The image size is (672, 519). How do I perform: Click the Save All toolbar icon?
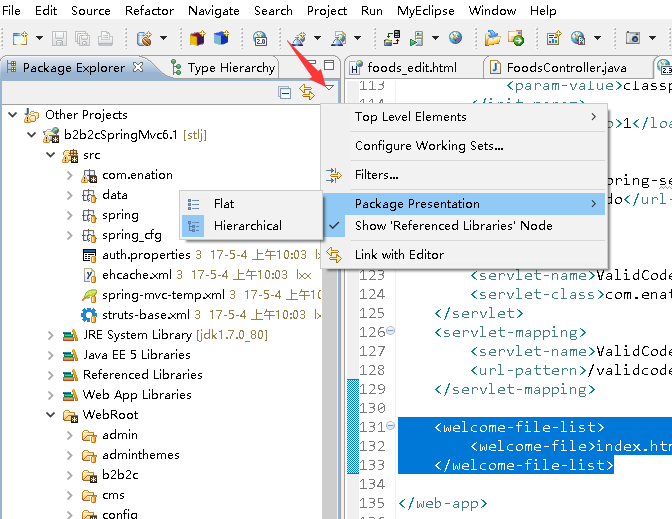click(83, 38)
